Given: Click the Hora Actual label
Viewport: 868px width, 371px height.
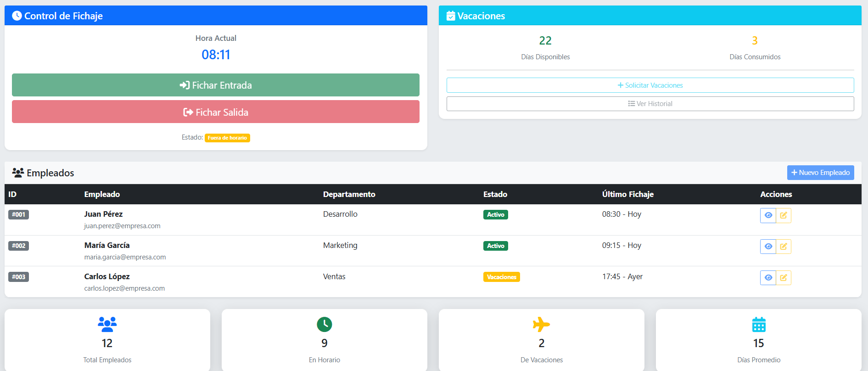Looking at the screenshot, I should 216,38.
